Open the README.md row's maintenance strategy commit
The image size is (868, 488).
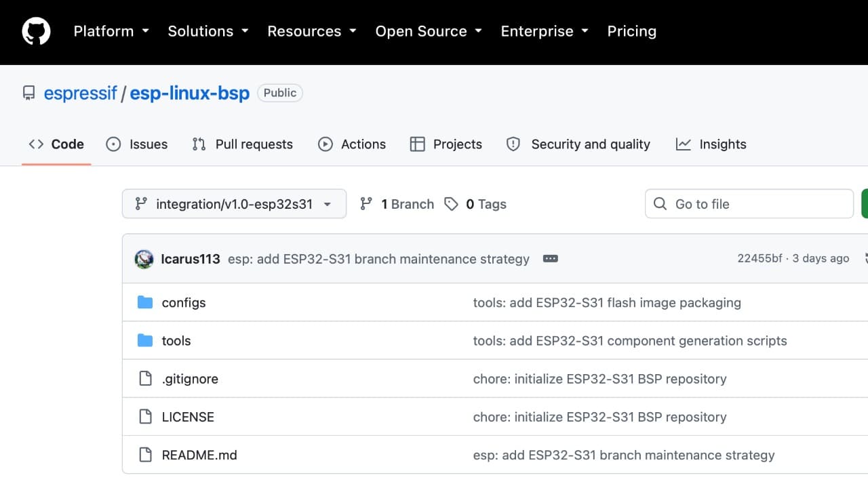coord(624,455)
